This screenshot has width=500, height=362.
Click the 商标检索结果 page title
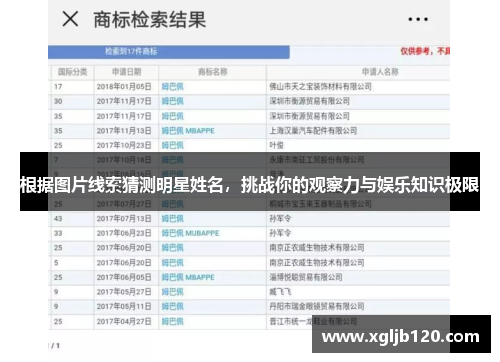(150, 19)
